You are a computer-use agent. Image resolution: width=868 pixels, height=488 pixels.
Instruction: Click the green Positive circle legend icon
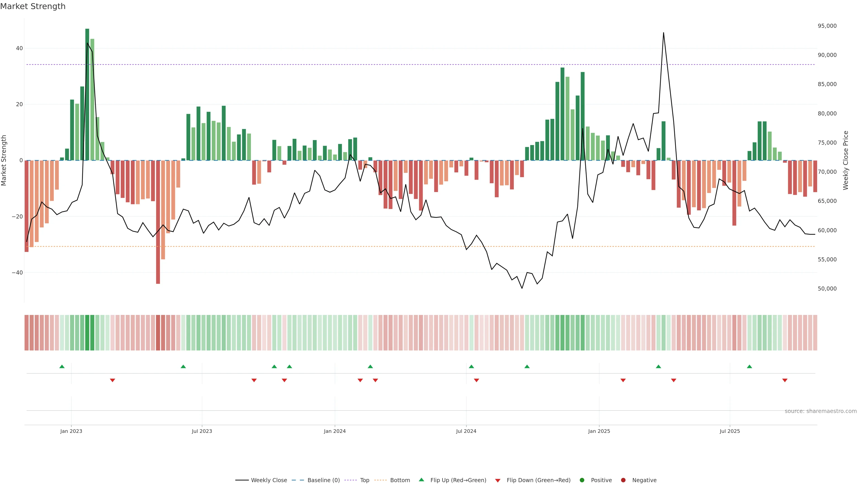tap(582, 480)
